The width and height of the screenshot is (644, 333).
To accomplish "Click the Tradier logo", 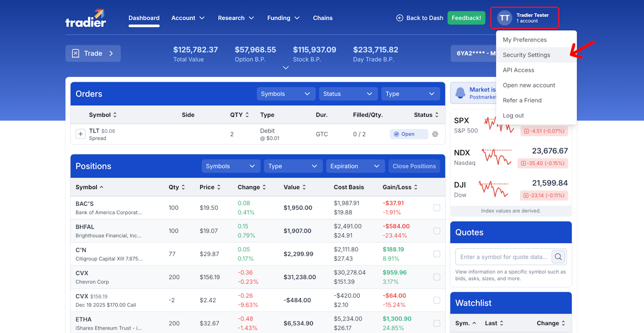I will tap(86, 18).
